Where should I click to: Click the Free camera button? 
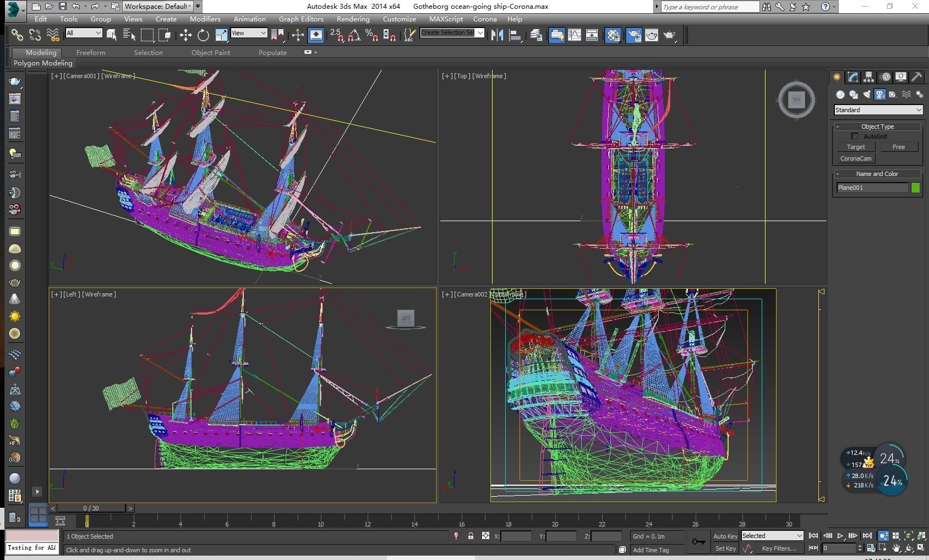pyautogui.click(x=899, y=147)
